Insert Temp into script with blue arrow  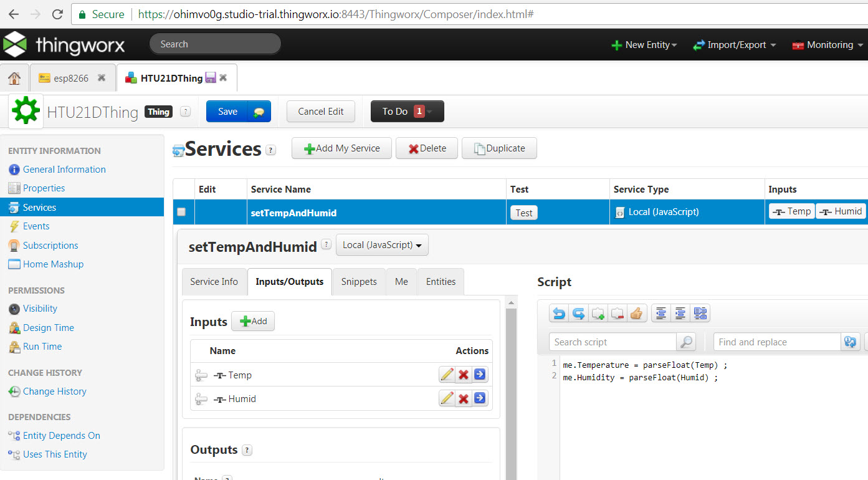pos(480,375)
